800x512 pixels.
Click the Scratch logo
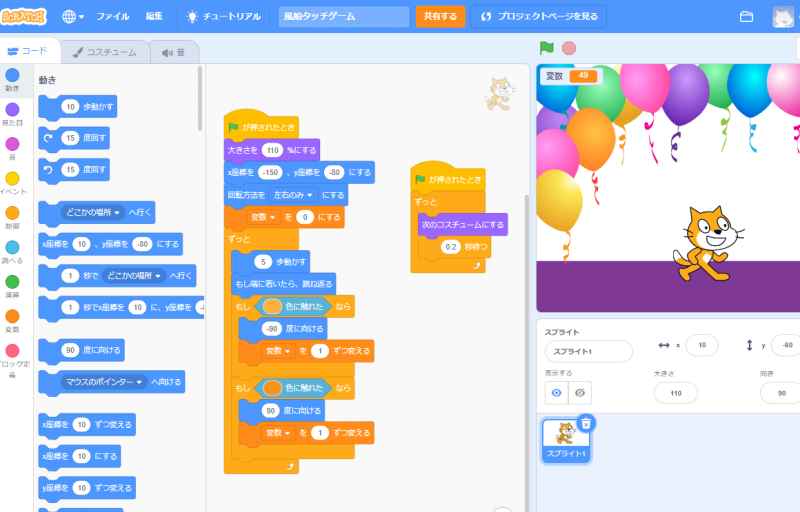tap(23, 16)
